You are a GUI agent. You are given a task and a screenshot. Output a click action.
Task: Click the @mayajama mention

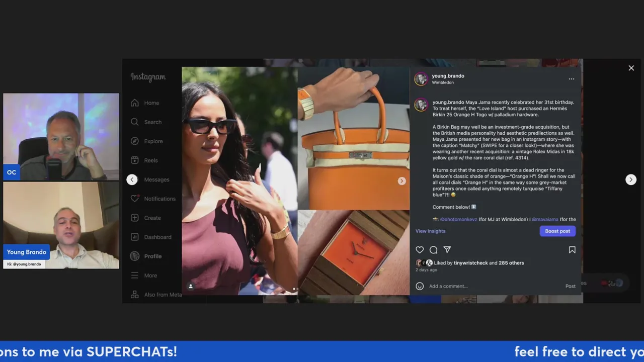click(x=545, y=219)
